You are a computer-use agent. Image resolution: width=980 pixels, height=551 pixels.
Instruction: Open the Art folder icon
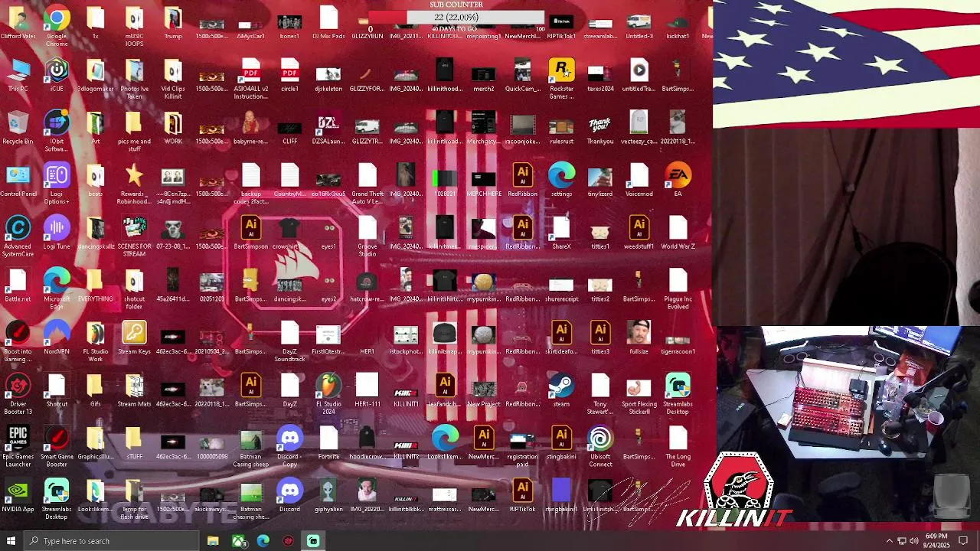click(x=95, y=129)
